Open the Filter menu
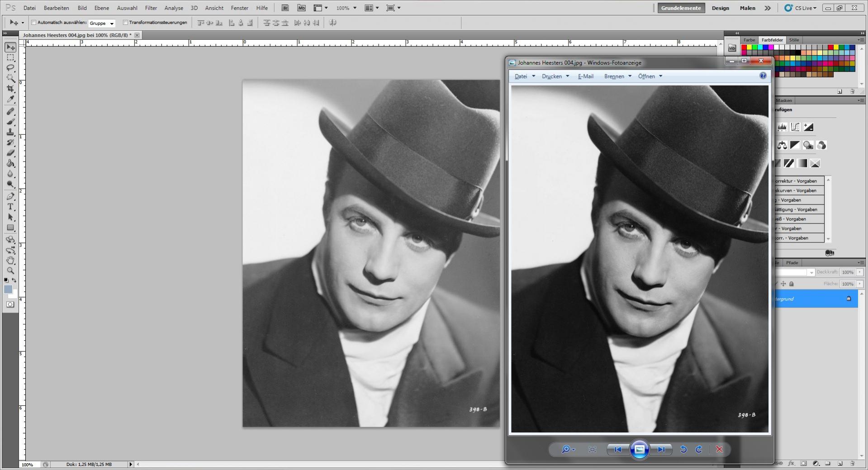 (x=151, y=8)
